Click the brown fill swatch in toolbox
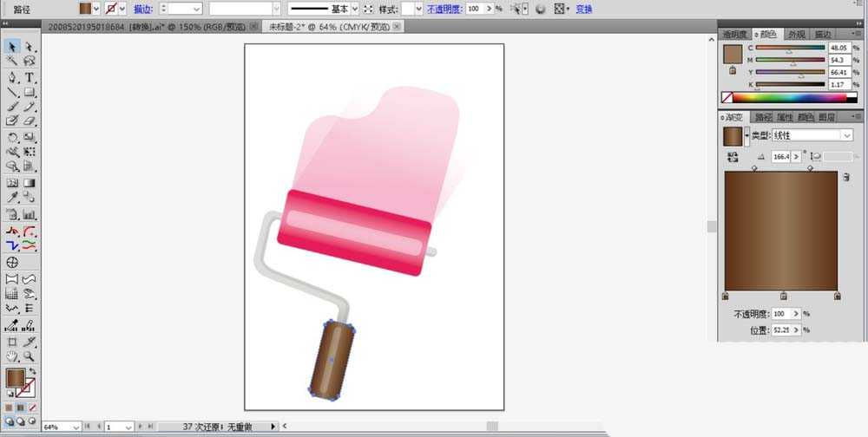The image size is (868, 437). [x=15, y=378]
